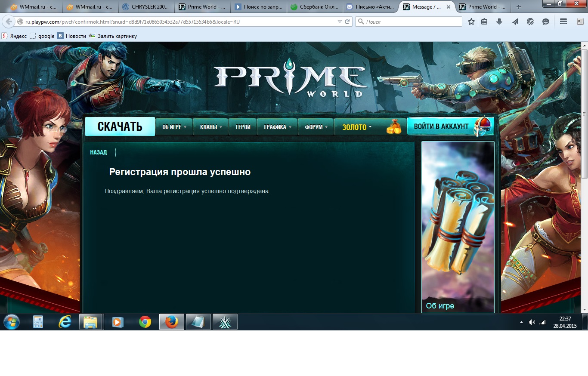Expand the ГРАФИКА dropdown menu
The image size is (588, 376).
[x=277, y=127]
